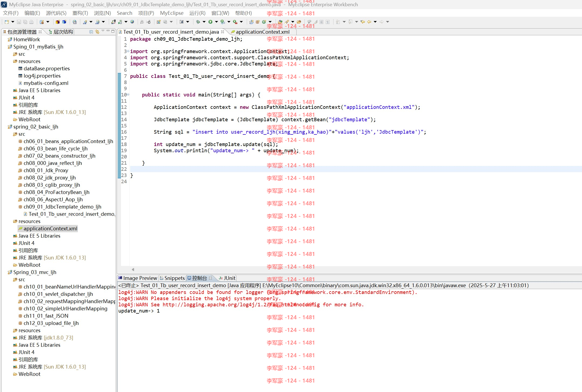Collapse the main method fold at line 10
Image resolution: width=582 pixels, height=392 pixels.
128,95
